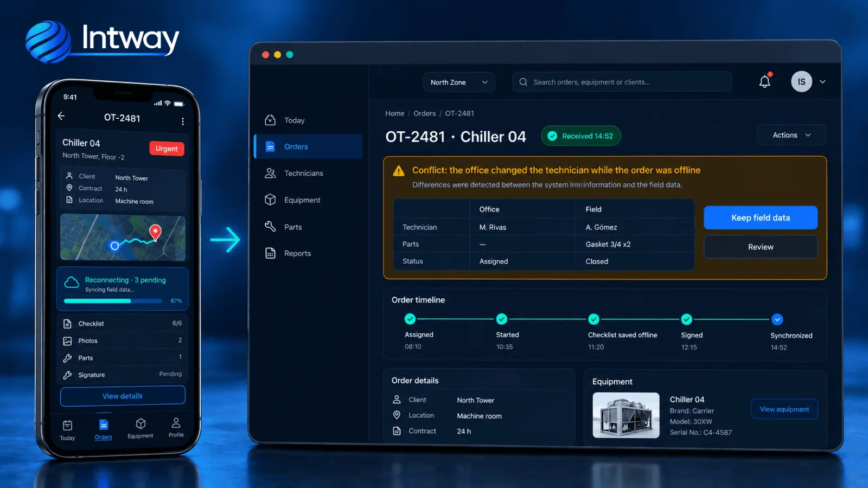The width and height of the screenshot is (868, 488).
Task: Tap the Location document icon on the phone
Action: click(x=69, y=200)
